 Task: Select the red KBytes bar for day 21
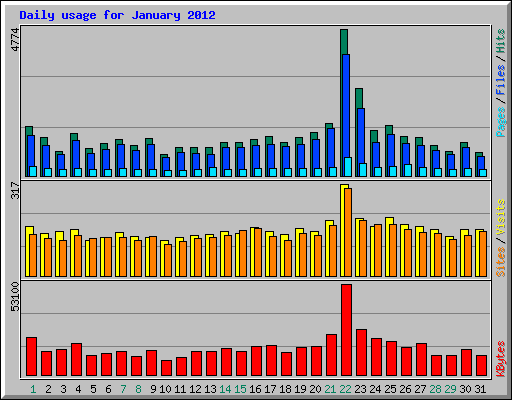[331, 355]
